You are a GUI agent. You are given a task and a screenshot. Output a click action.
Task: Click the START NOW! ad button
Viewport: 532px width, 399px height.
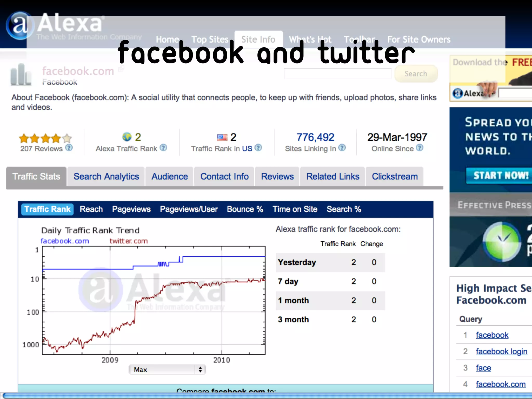tap(499, 176)
